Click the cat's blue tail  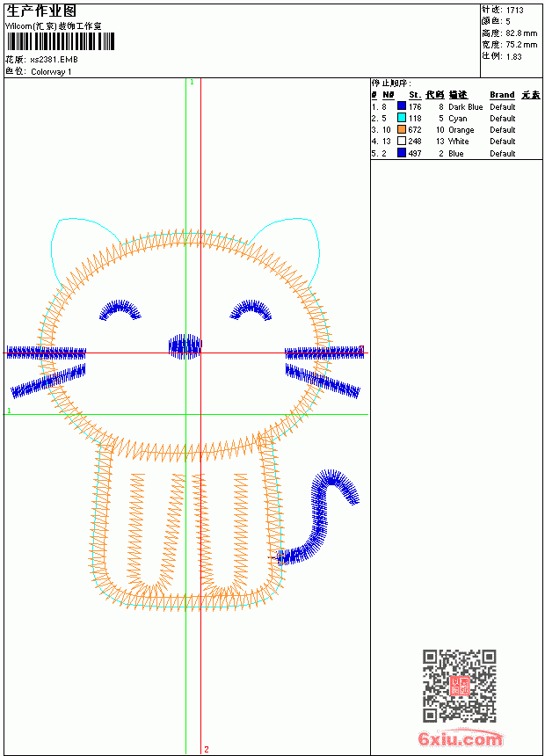click(318, 516)
